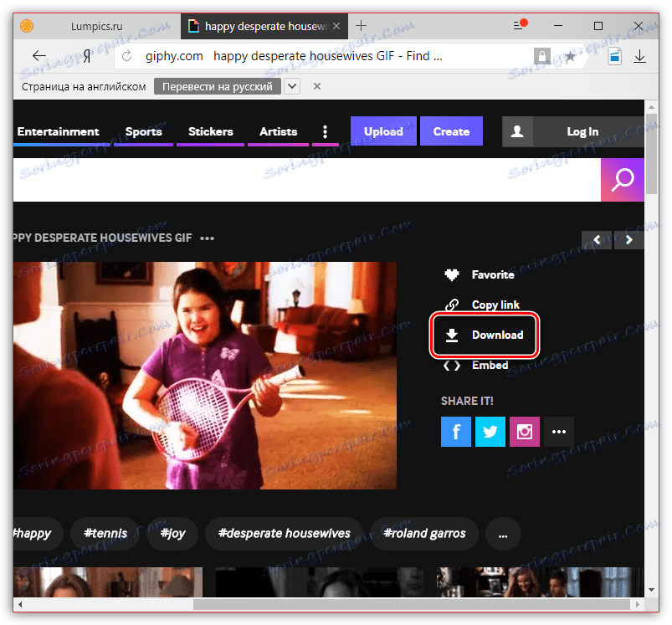Dismiss the translation bar
The width and height of the screenshot is (672, 625).
[x=317, y=86]
